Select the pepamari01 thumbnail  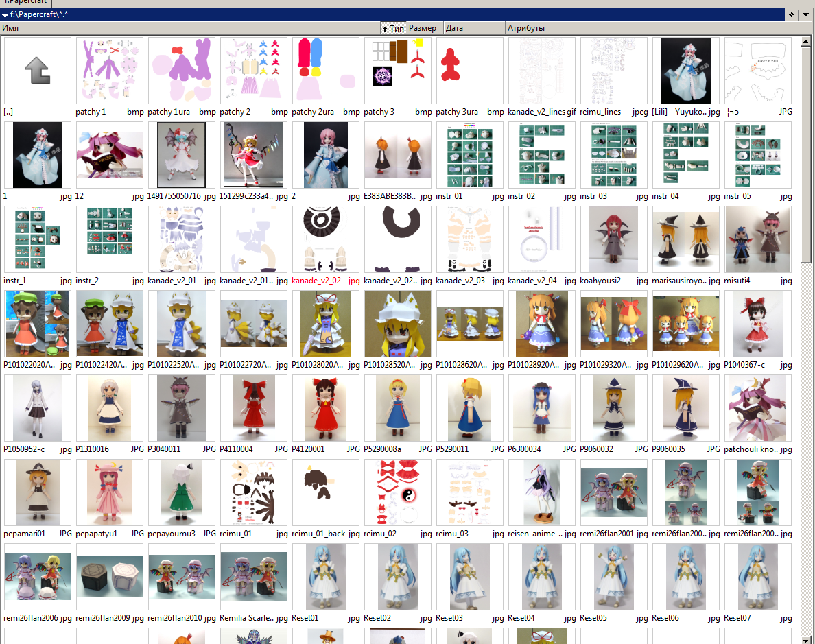point(38,492)
